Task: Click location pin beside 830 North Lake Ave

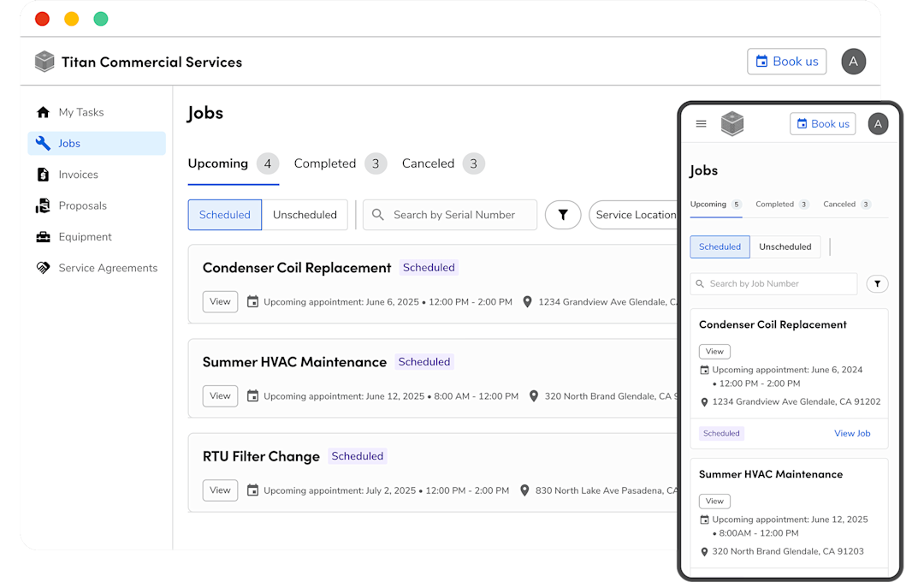Action: coord(524,490)
